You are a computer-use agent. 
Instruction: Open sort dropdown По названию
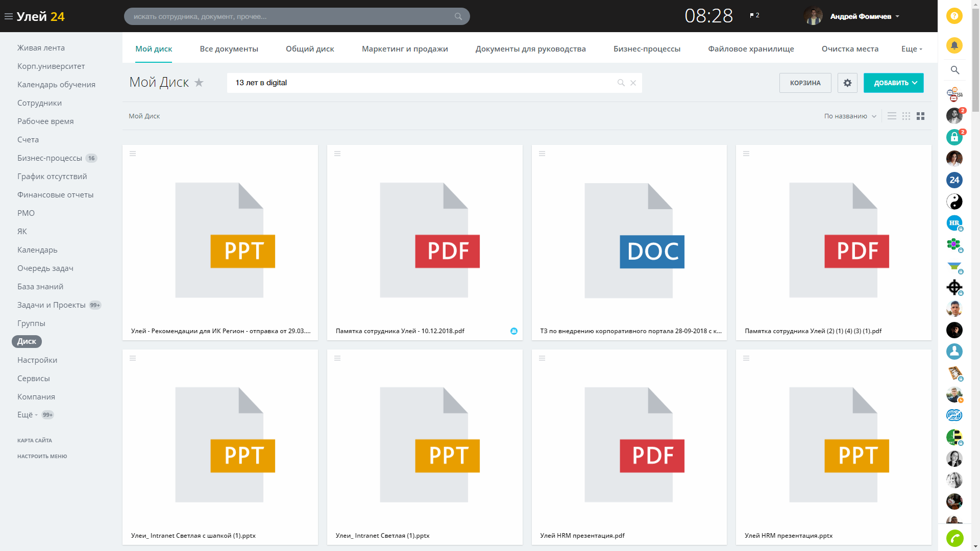pos(850,116)
